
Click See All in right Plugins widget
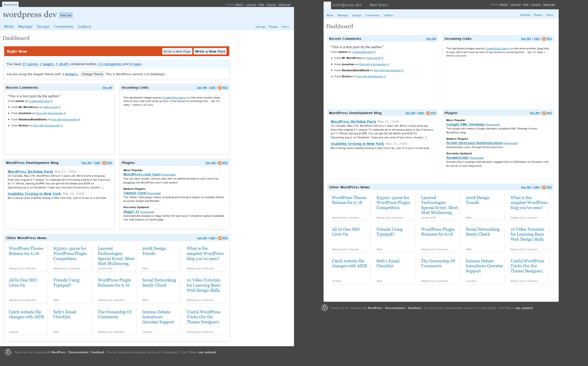click(x=534, y=113)
